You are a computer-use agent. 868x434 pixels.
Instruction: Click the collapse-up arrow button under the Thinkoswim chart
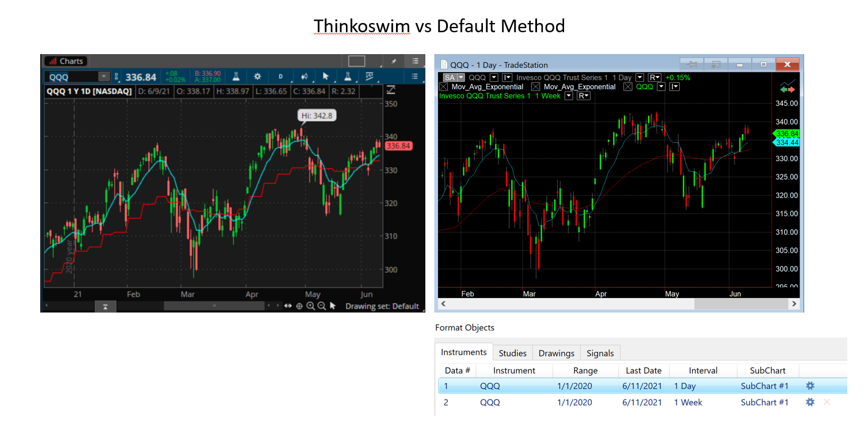point(105,306)
